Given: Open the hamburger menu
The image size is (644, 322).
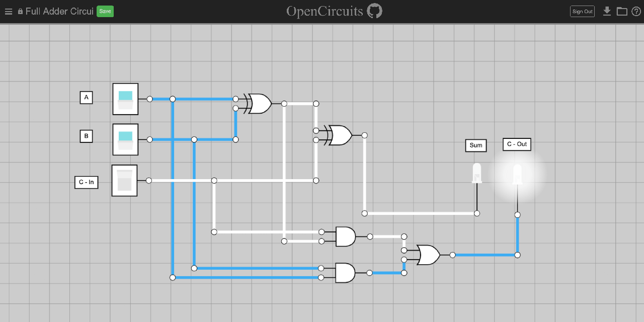Looking at the screenshot, I should click(x=8, y=11).
